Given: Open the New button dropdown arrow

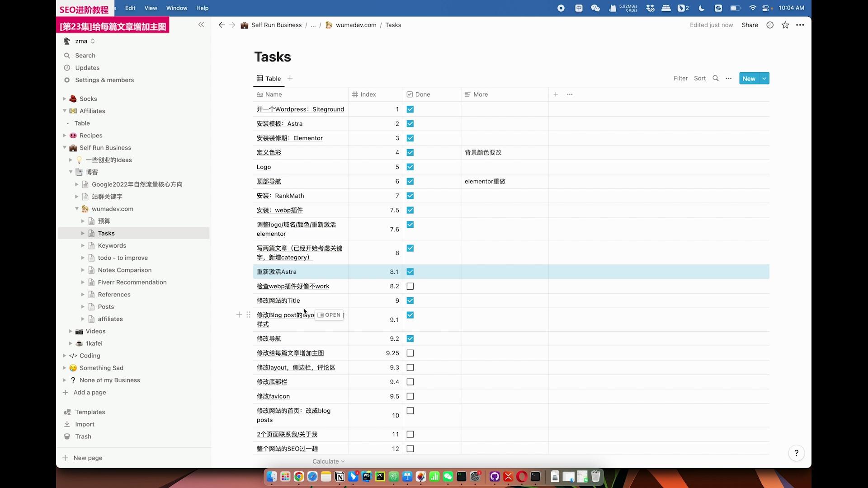Looking at the screenshot, I should tap(764, 78).
